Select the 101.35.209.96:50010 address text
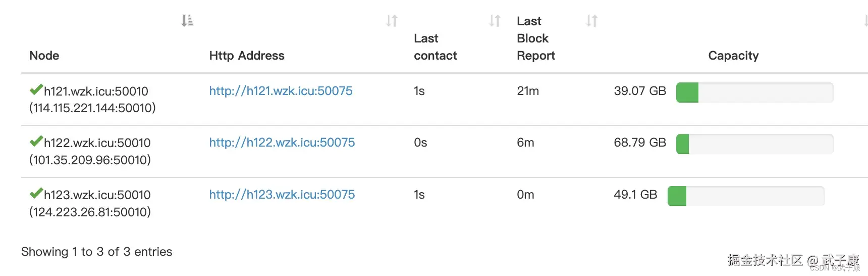This screenshot has width=868, height=276. pyautogui.click(x=90, y=160)
